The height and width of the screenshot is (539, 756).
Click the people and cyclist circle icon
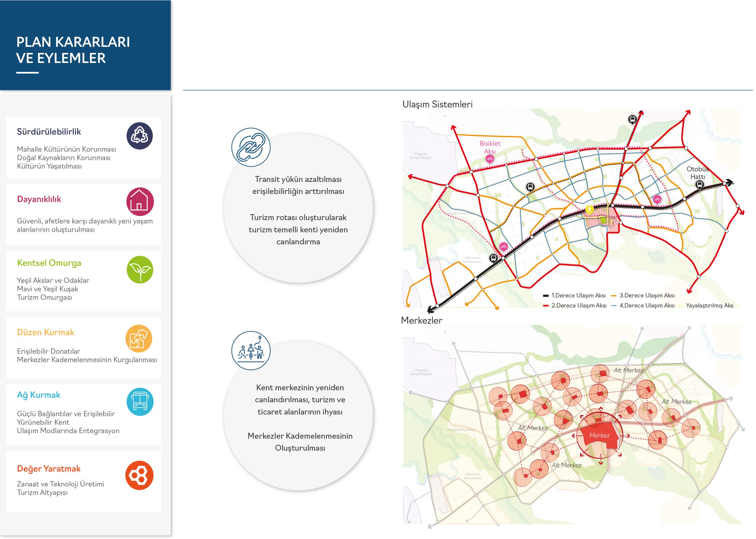(x=251, y=351)
